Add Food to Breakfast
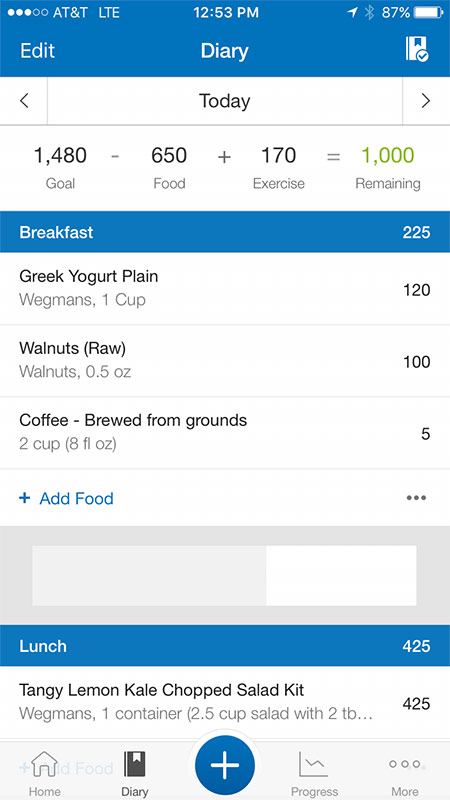The image size is (450, 800). [66, 498]
